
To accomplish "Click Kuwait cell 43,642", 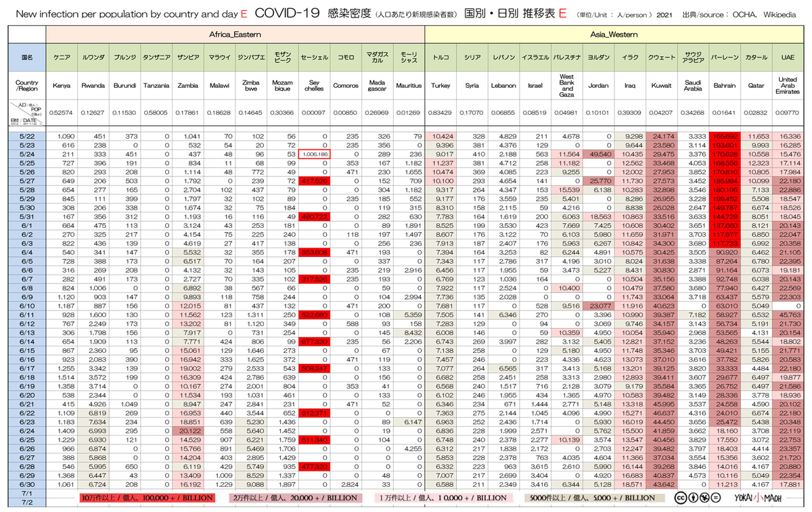I will [x=662, y=483].
